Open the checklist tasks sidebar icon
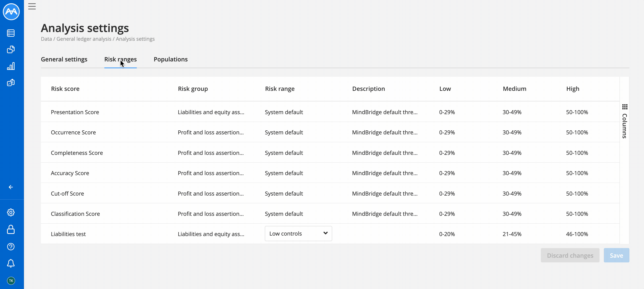 pyautogui.click(x=11, y=83)
